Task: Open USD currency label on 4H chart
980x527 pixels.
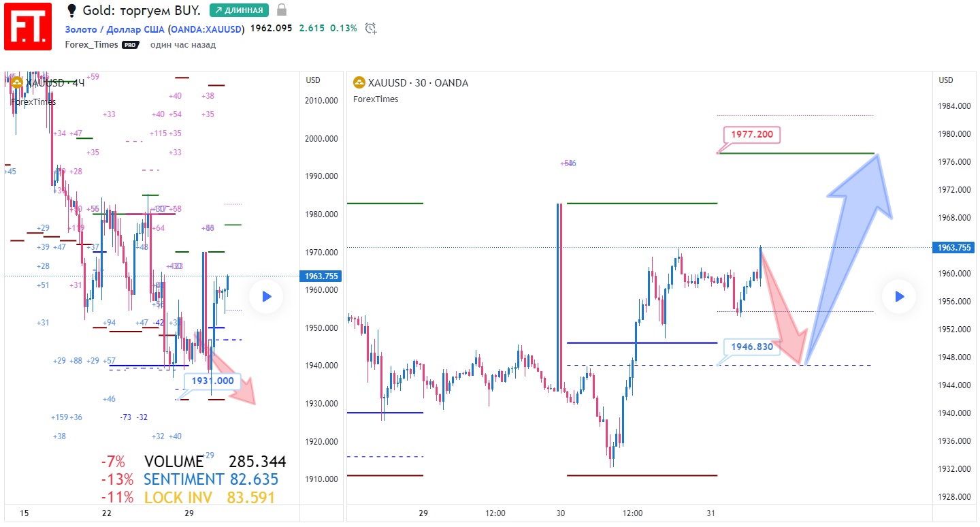Action: pos(313,80)
